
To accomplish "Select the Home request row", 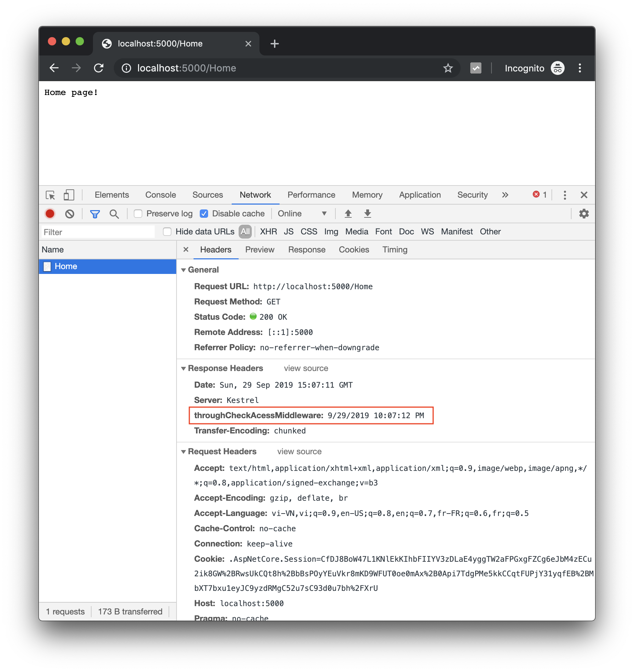I will point(108,266).
